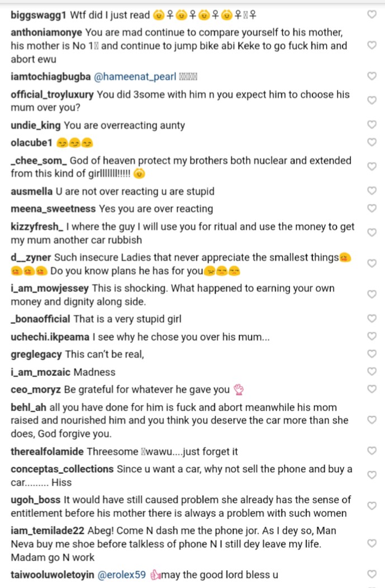Like kizzyfresh_'s comment
385x588 pixels.
(372, 233)
